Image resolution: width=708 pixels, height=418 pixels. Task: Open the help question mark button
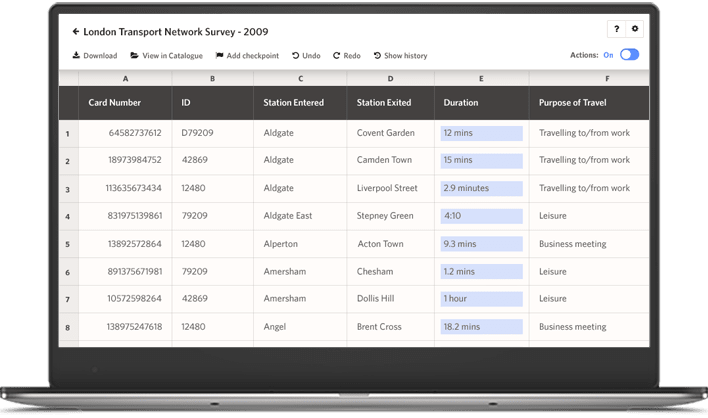pos(616,29)
